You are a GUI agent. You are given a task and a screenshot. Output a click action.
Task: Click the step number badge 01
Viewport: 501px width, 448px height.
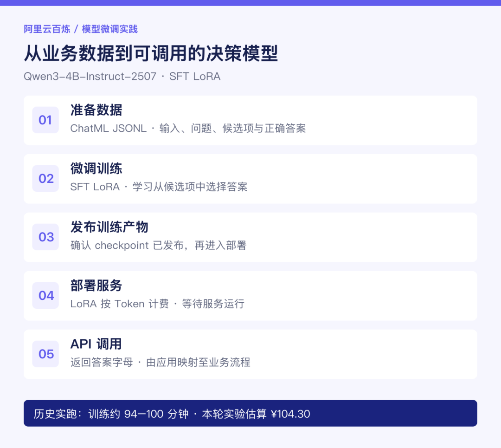(45, 120)
